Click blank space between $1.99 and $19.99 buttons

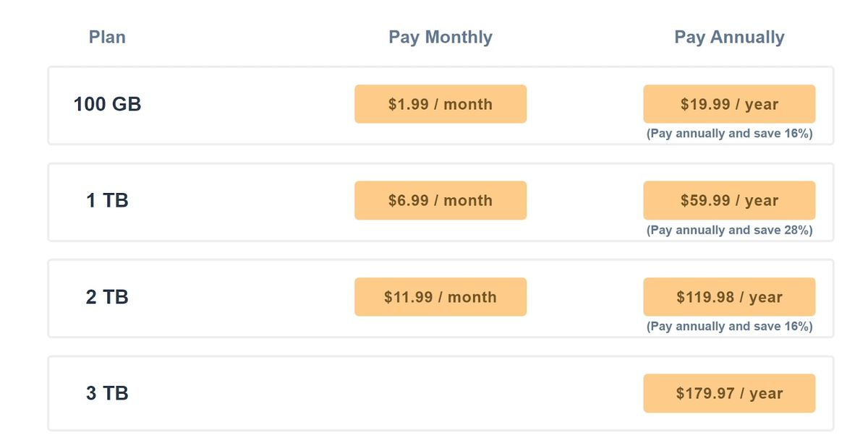click(x=584, y=104)
